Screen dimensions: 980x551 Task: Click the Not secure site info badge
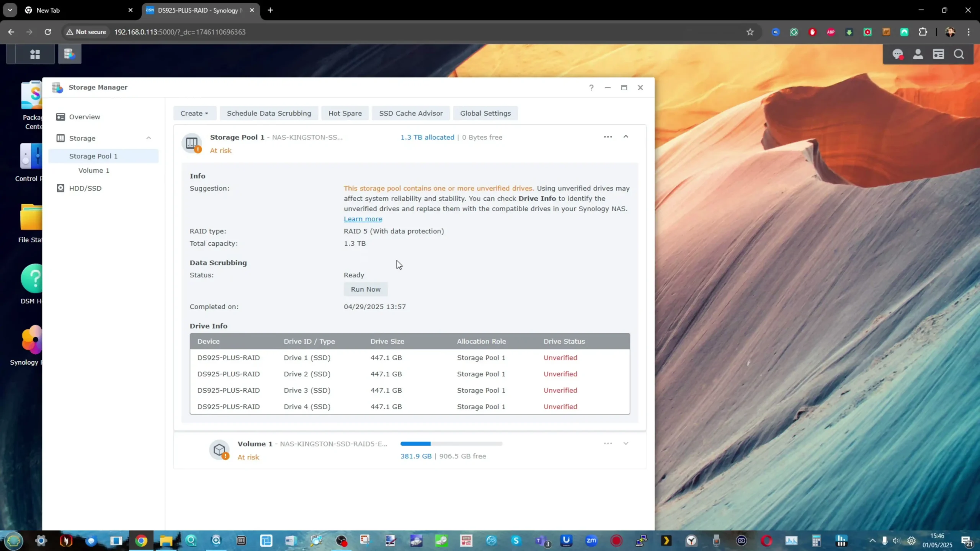tap(87, 32)
